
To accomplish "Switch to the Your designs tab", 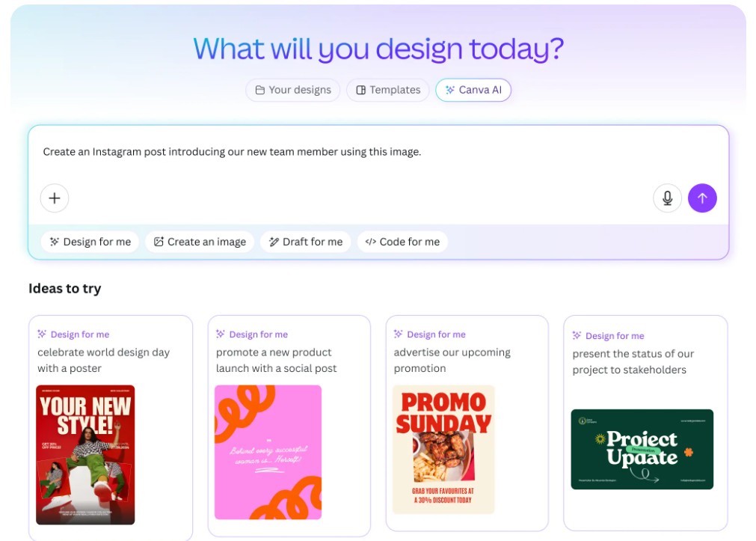I will click(x=292, y=90).
